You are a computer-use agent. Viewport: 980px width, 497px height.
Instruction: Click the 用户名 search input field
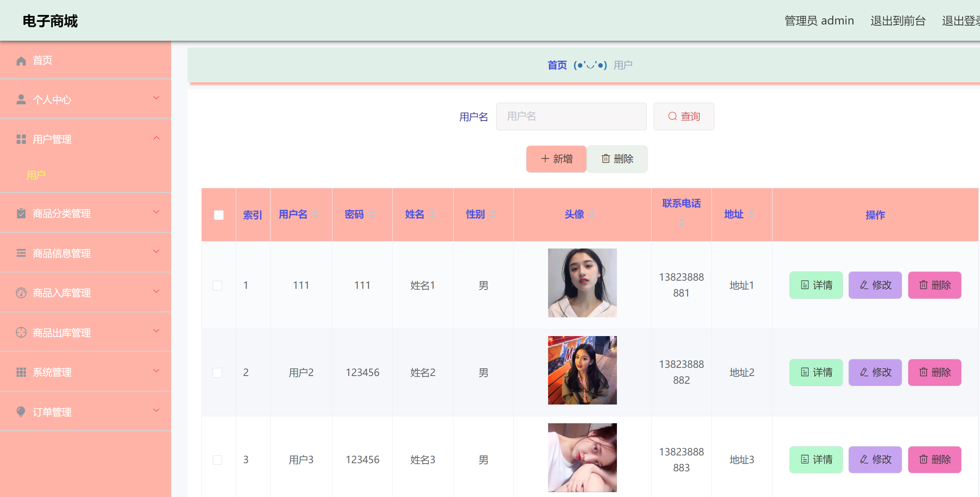571,116
